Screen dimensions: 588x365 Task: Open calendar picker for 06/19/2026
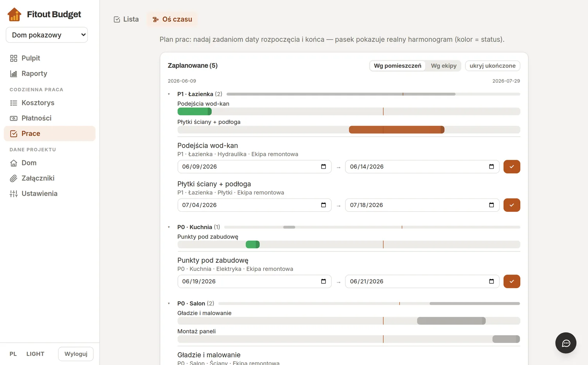(323, 282)
